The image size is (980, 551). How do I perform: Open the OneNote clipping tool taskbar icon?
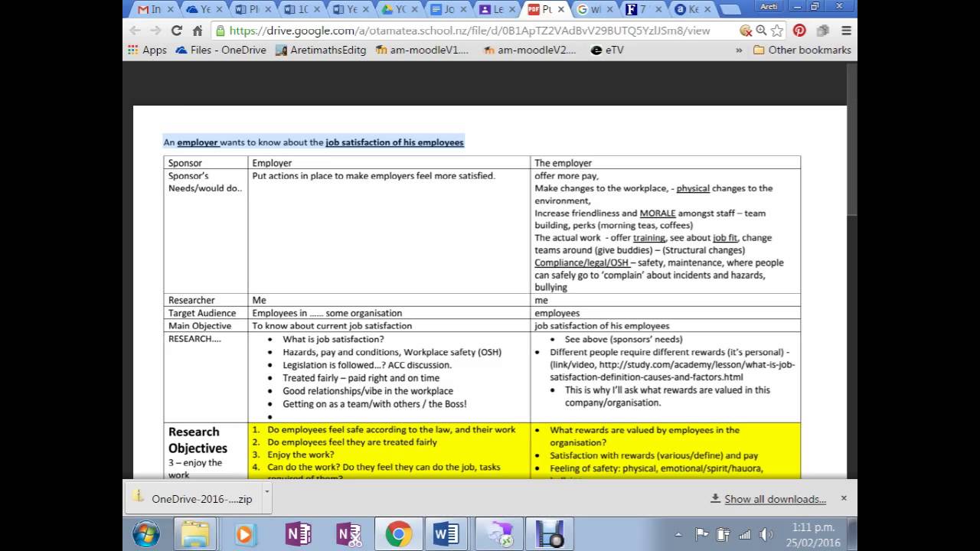tap(348, 534)
